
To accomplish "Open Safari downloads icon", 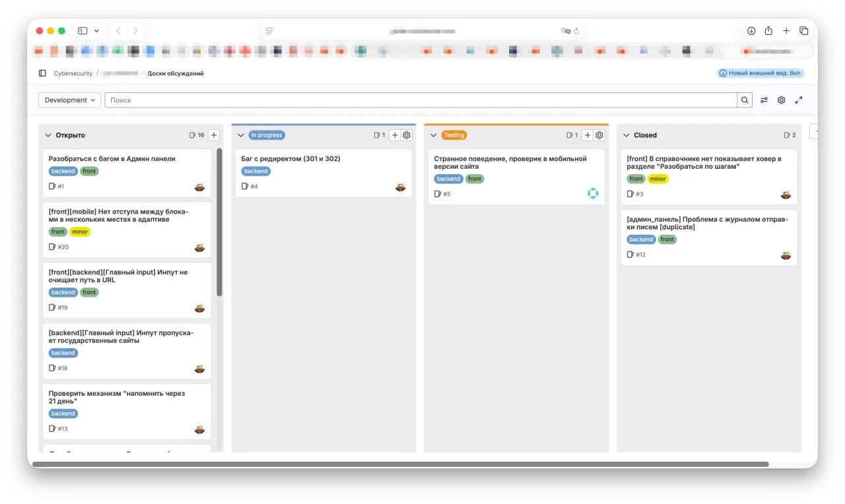I will [751, 31].
